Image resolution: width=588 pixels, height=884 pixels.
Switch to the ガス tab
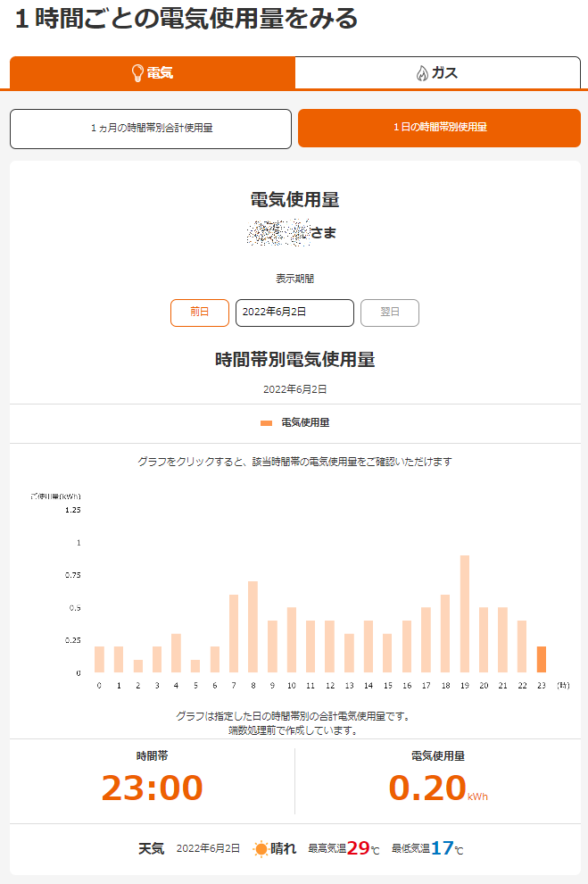pos(437,73)
